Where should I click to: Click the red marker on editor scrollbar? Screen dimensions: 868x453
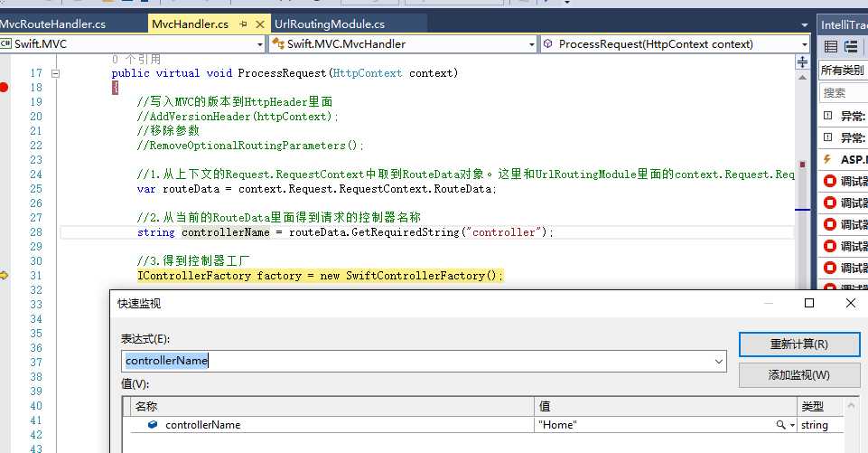click(x=802, y=165)
